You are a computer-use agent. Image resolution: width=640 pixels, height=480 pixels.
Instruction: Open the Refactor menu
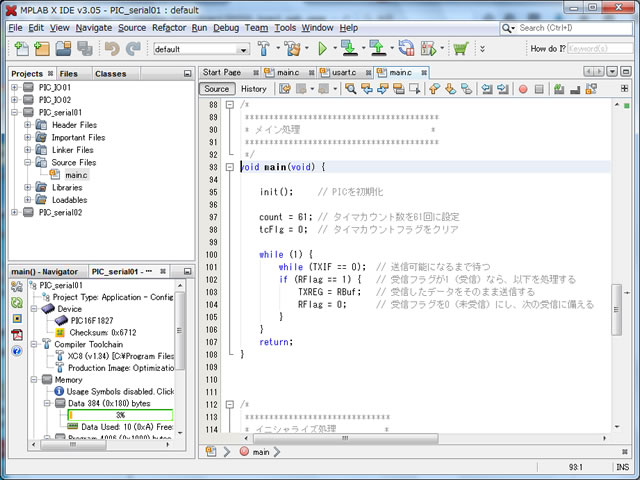(x=169, y=28)
